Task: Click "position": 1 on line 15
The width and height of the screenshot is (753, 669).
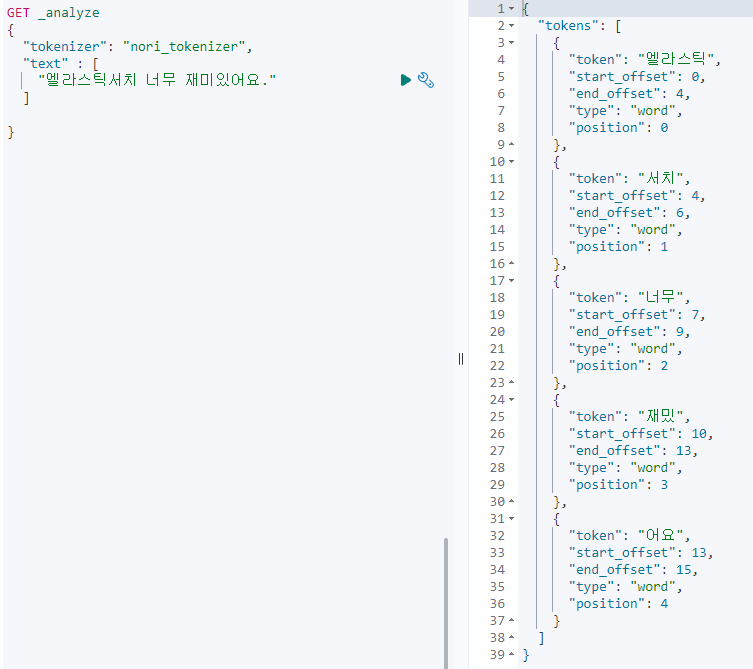Action: pyautogui.click(x=619, y=247)
